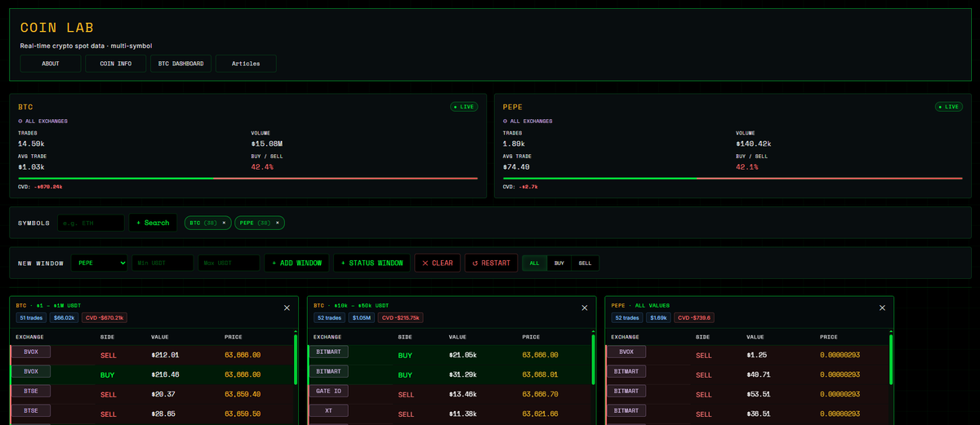Click BTC card LIVE status badge
Viewport: 980px width, 425px height.
click(464, 107)
